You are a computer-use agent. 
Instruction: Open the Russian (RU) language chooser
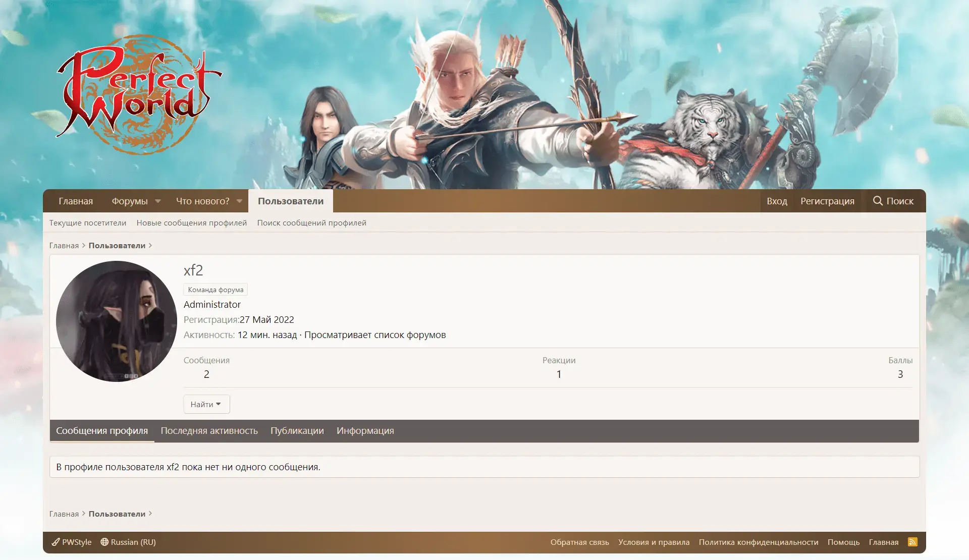coord(128,542)
